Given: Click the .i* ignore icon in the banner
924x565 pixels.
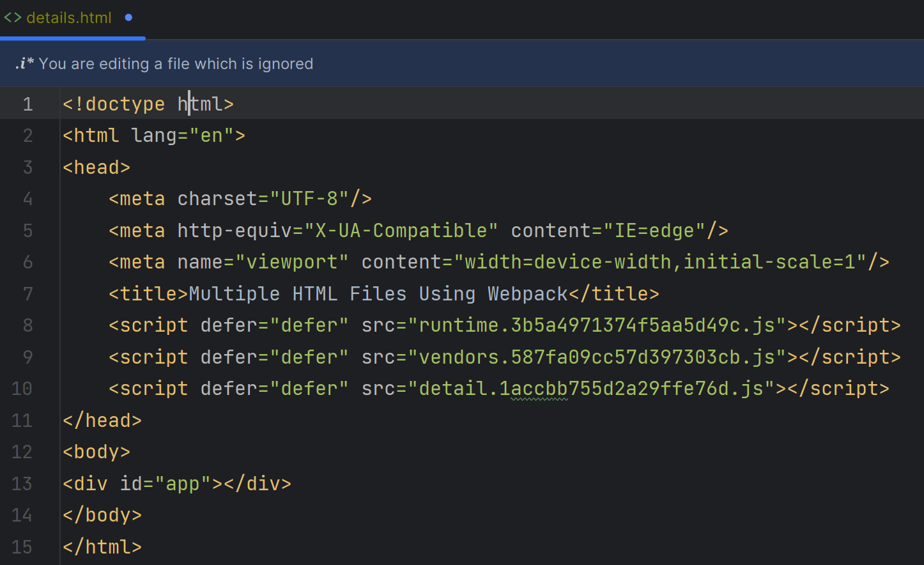Looking at the screenshot, I should click(x=24, y=63).
